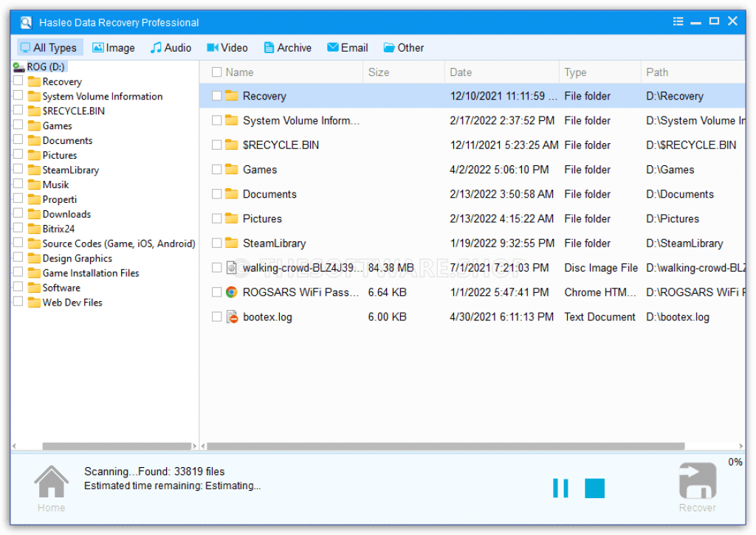756x535 pixels.
Task: Click the tree panel horizontal scrollbar
Action: pyautogui.click(x=117, y=446)
